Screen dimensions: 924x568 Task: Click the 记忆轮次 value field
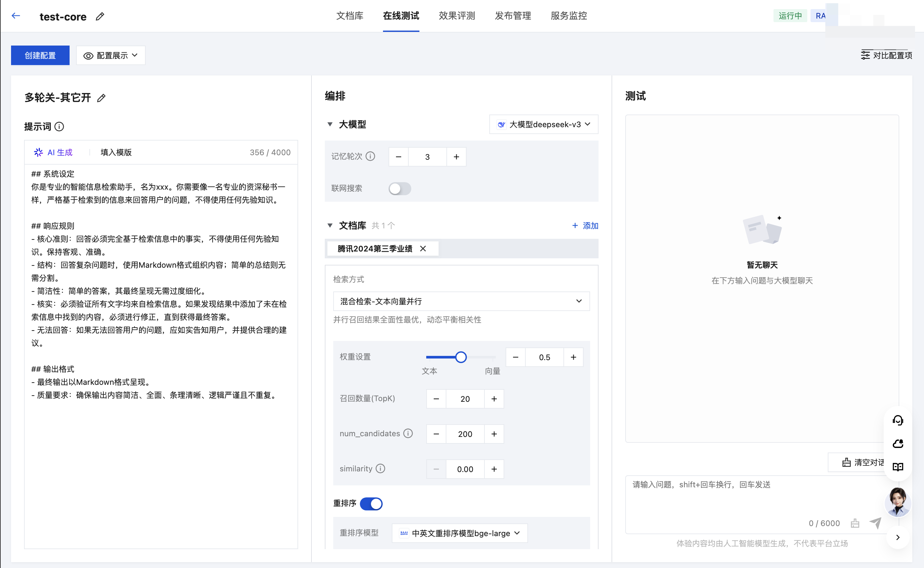[x=427, y=157]
